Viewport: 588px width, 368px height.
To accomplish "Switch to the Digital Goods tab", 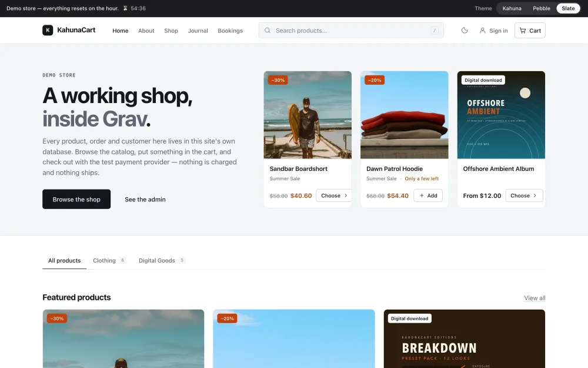I will [x=162, y=261].
